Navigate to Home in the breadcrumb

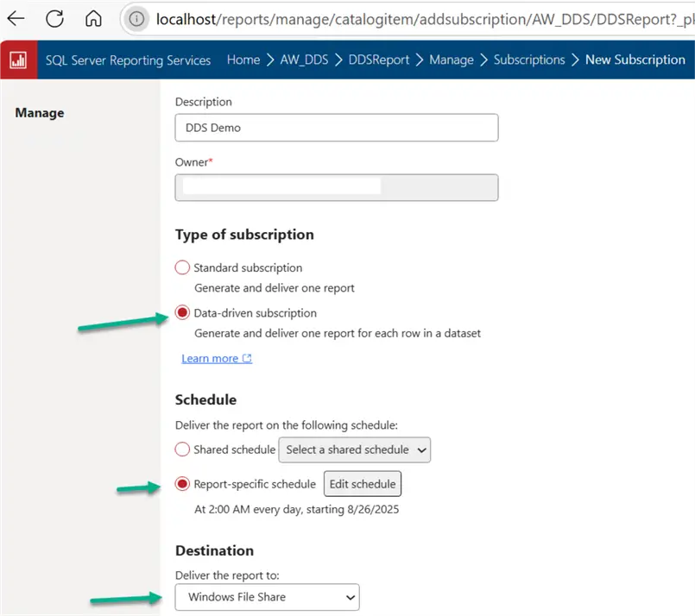click(x=243, y=60)
